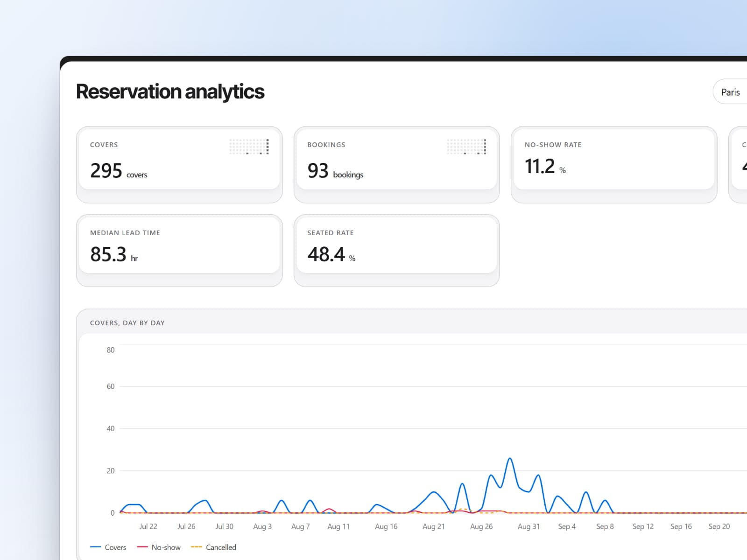
Task: Click the Aug 31 axis label
Action: pos(529,526)
